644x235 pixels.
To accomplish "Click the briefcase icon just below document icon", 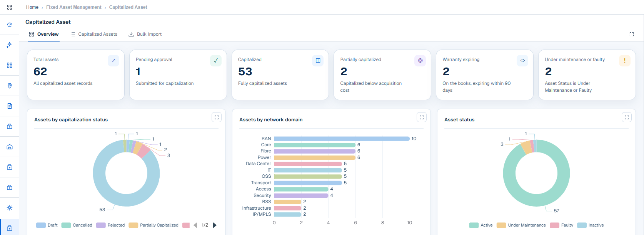I will pyautogui.click(x=10, y=126).
